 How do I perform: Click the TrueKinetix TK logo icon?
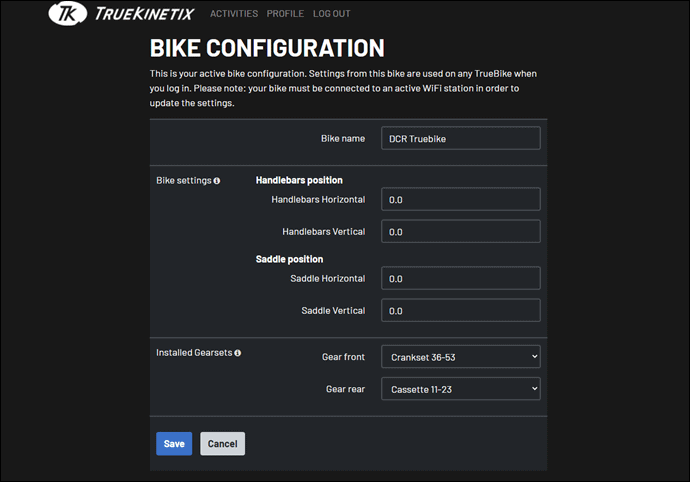[x=68, y=13]
